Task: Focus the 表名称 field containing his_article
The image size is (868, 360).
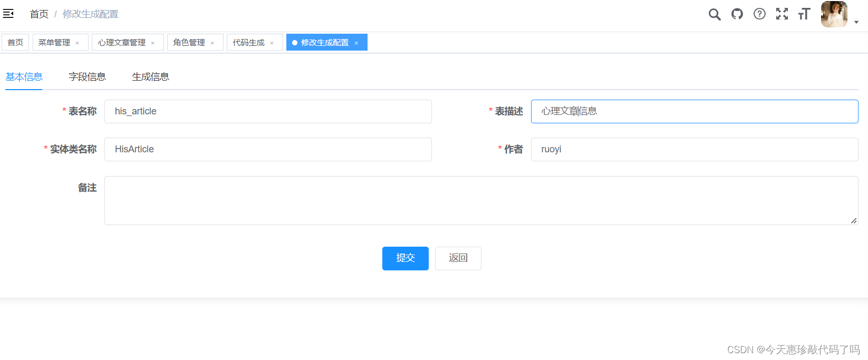Action: (x=268, y=111)
